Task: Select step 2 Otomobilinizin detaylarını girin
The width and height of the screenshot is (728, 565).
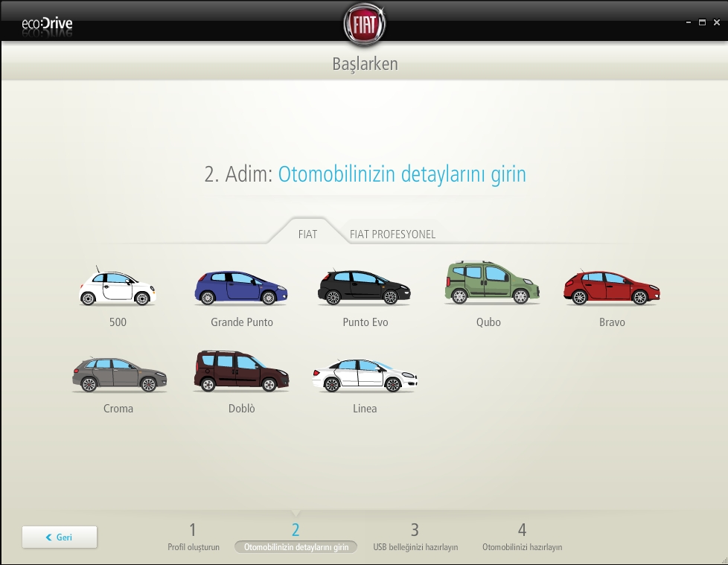Action: click(x=296, y=537)
